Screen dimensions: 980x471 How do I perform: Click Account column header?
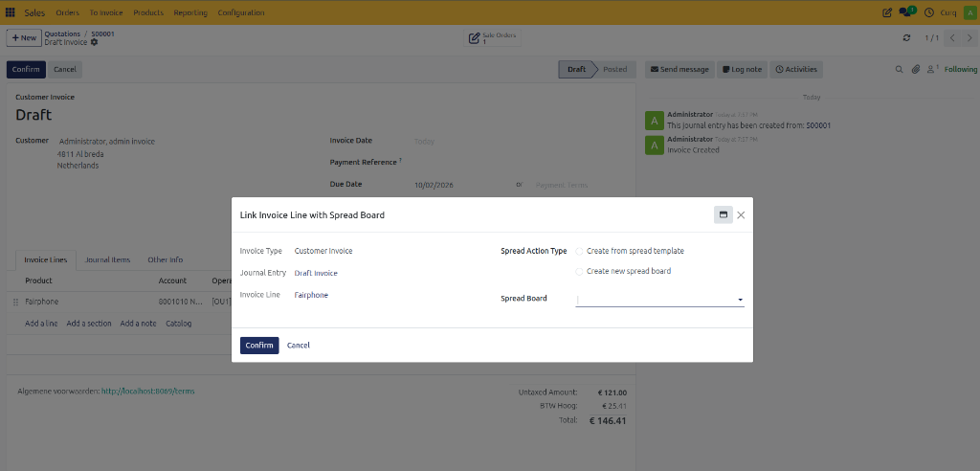pyautogui.click(x=172, y=280)
